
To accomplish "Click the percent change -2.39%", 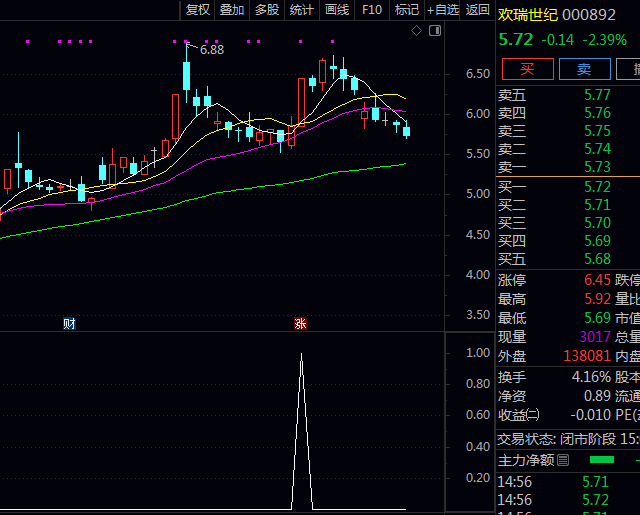I will pos(604,40).
